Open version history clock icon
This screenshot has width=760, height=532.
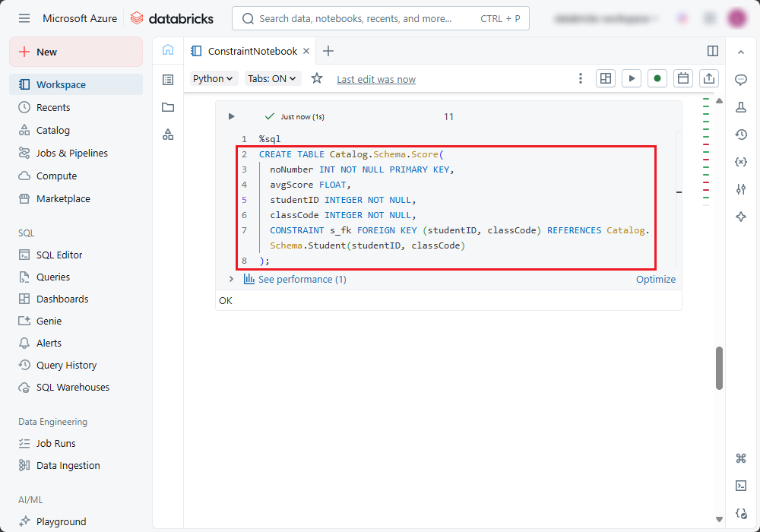[x=741, y=135]
